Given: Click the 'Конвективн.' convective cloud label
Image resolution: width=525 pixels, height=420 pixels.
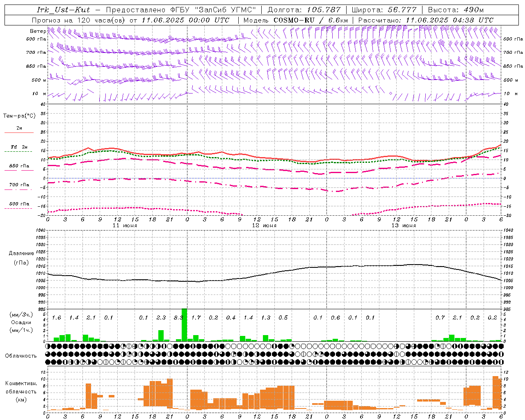Looking at the screenshot, I should (21, 383).
